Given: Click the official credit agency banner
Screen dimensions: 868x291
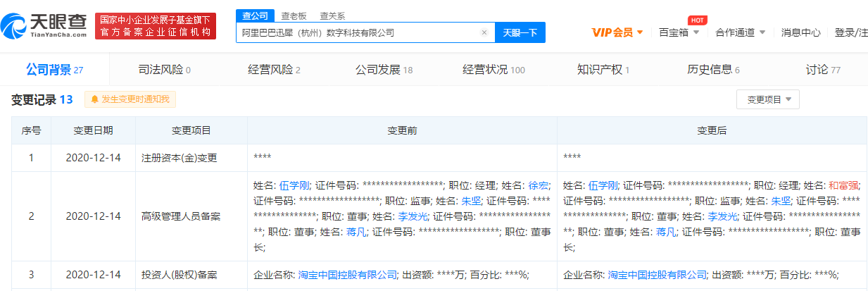Looking at the screenshot, I should tap(156, 26).
